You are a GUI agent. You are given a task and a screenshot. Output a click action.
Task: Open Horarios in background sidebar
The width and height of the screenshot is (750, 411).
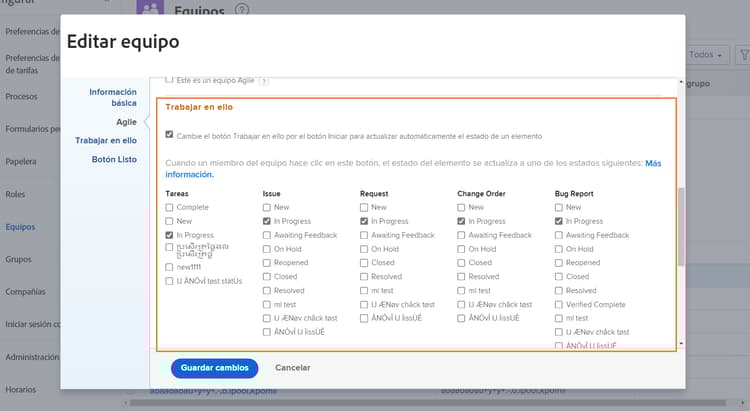[x=21, y=389]
